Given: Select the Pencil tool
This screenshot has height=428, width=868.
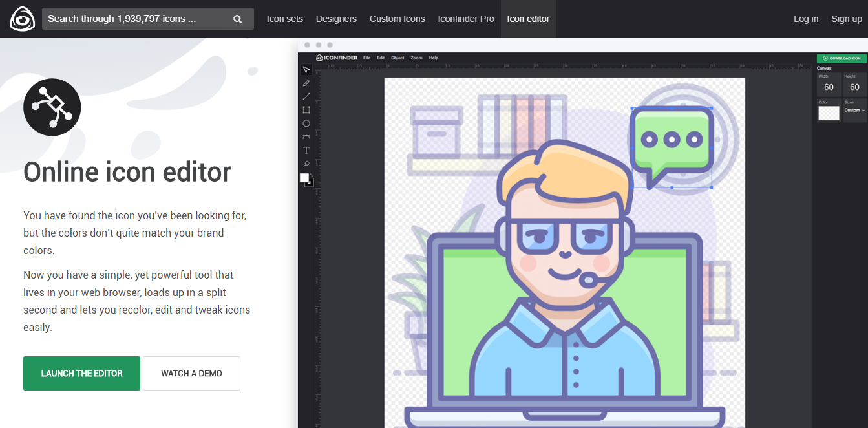Looking at the screenshot, I should [306, 83].
